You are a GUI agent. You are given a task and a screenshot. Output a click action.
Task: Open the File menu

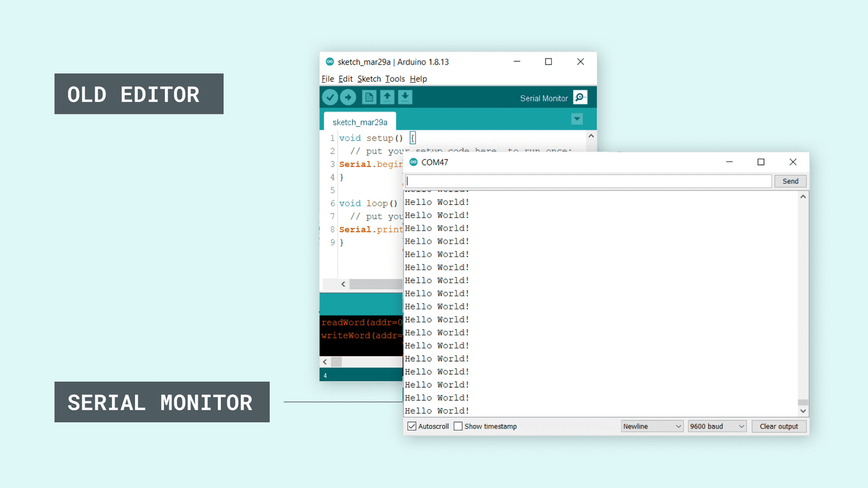(x=328, y=79)
